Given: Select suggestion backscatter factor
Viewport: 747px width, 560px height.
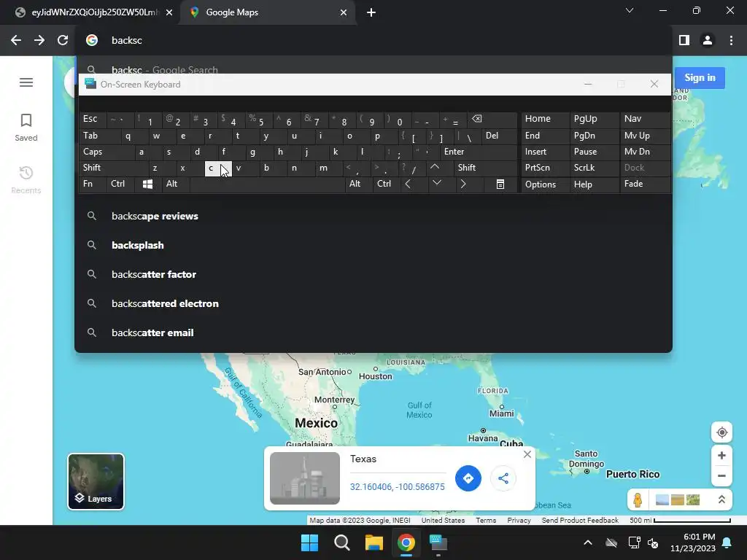Looking at the screenshot, I should 373,274.
